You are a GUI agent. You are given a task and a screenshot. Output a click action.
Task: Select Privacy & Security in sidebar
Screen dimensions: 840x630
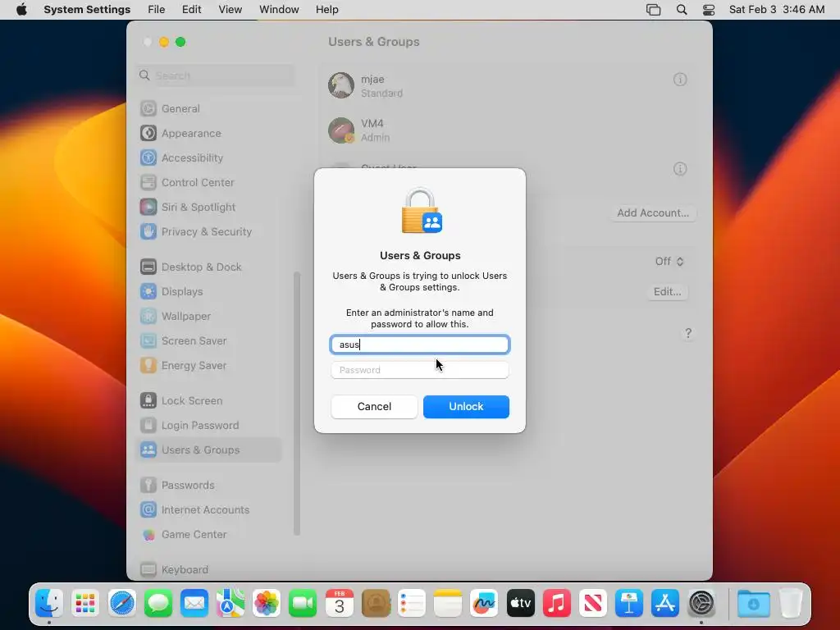tap(209, 232)
